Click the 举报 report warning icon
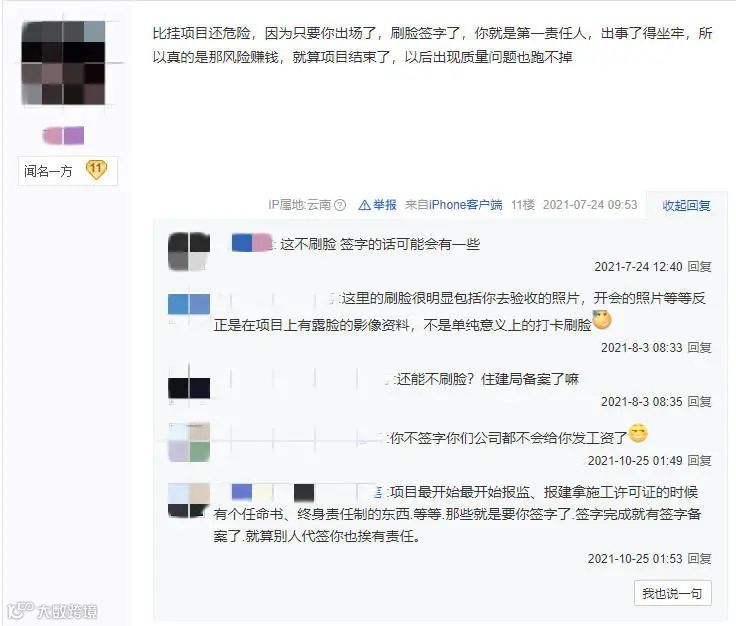This screenshot has width=736, height=626. (365, 205)
